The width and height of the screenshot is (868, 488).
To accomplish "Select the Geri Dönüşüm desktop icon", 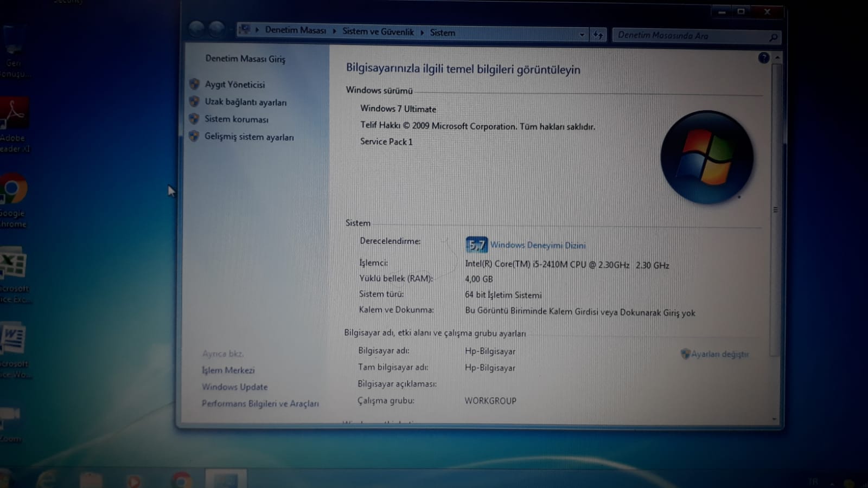I will [x=14, y=52].
